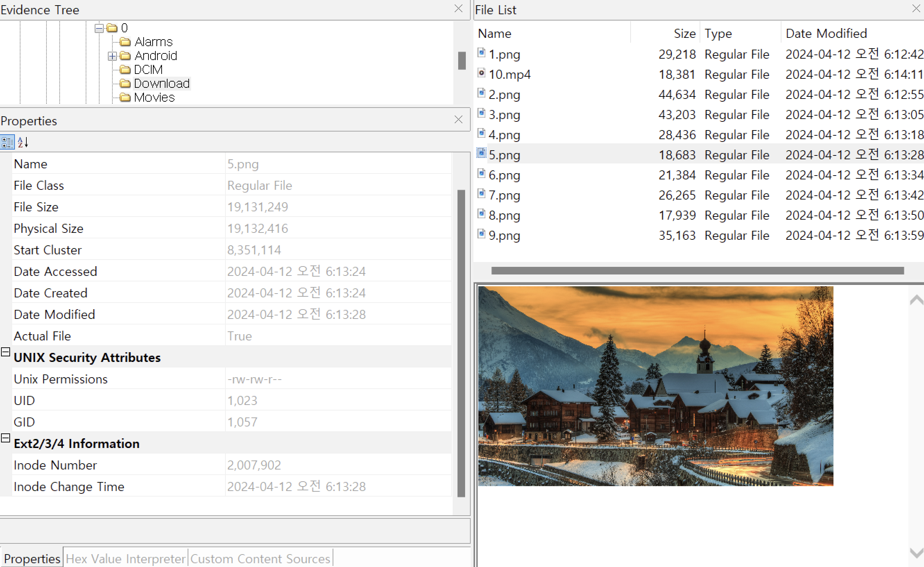Screen dimensions: 924x567
Task: Click the file icon of 9.png
Action: pos(481,234)
